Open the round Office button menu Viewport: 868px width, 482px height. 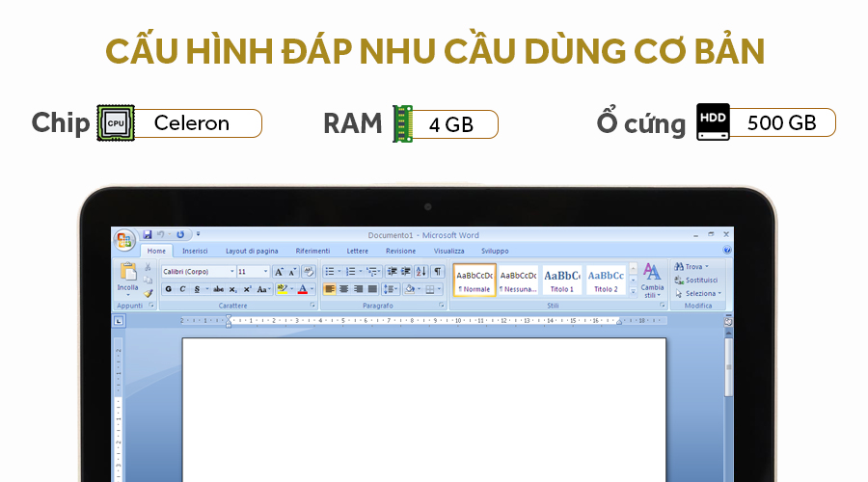[x=124, y=240]
